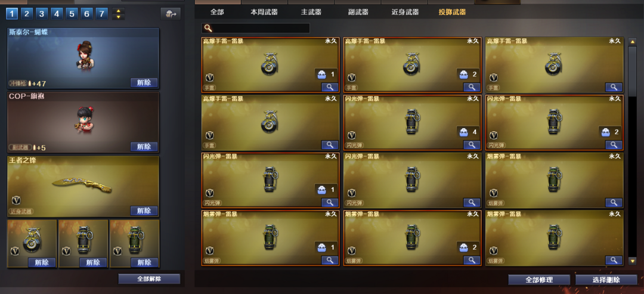Click the down arrow of slot stepper
This screenshot has height=294, width=644.
[118, 17]
